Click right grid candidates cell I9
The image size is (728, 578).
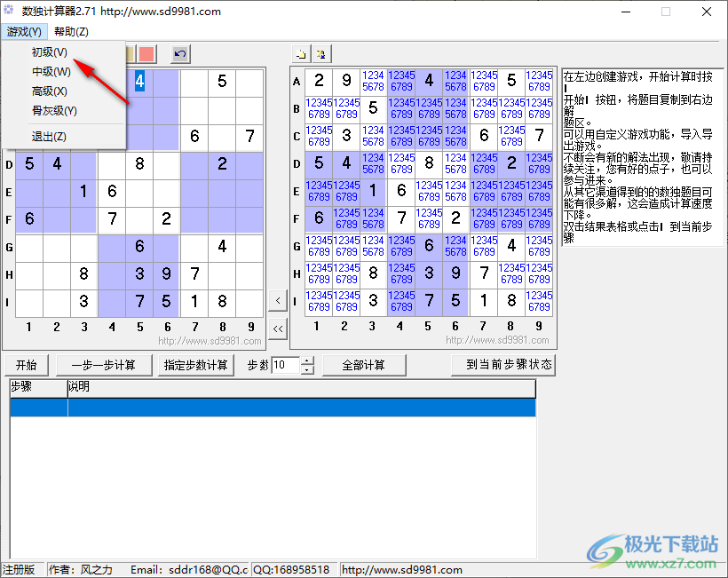539,301
